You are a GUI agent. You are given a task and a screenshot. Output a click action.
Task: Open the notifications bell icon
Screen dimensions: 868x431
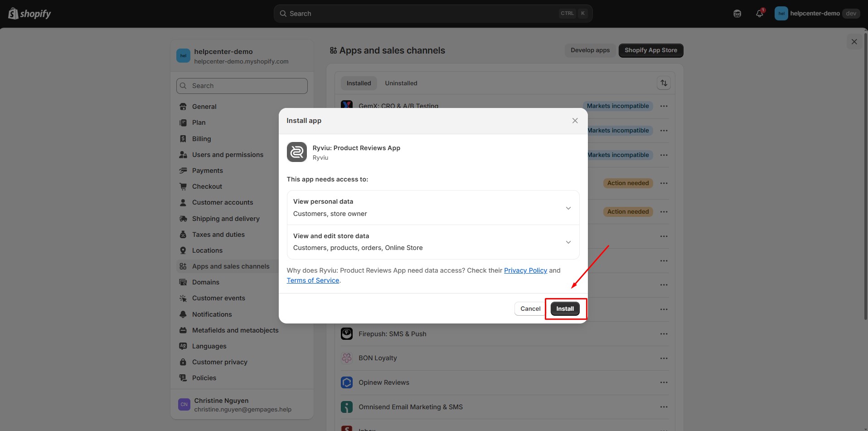(x=760, y=14)
